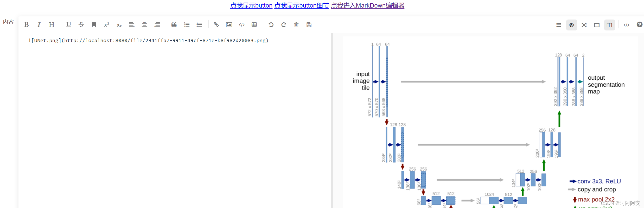Open the heading (H) tool

click(52, 25)
